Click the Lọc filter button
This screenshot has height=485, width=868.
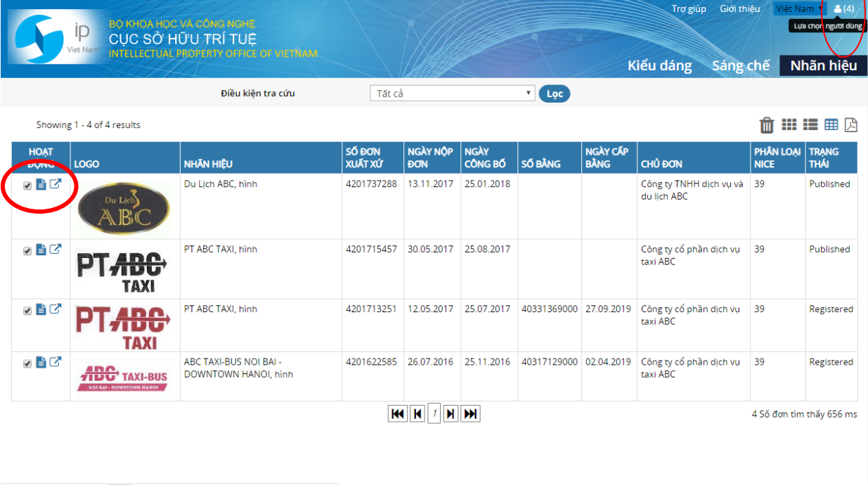(x=555, y=93)
